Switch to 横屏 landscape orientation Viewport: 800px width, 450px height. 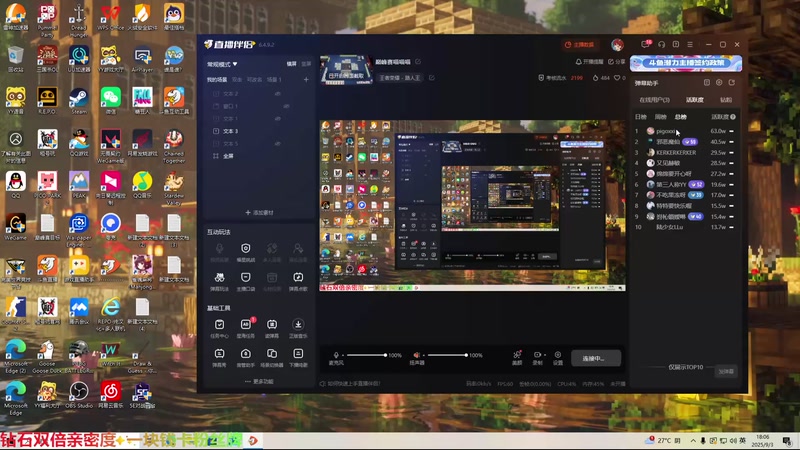point(291,64)
